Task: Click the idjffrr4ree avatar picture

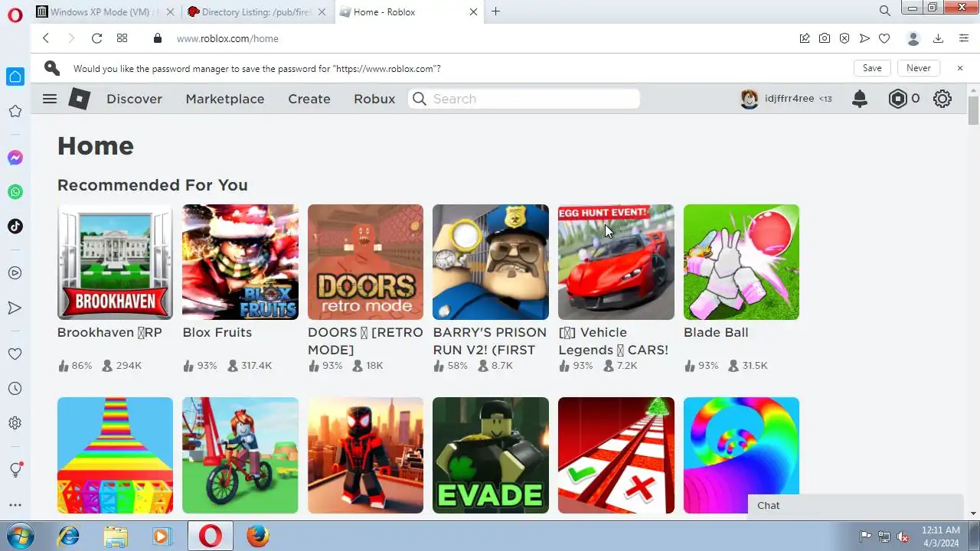Action: point(750,99)
